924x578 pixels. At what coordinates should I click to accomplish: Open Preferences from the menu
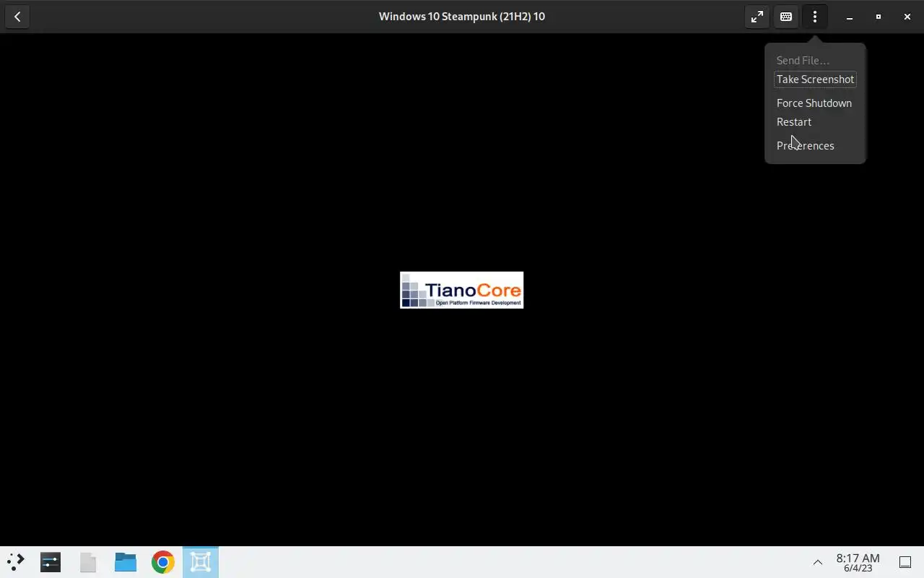(x=815, y=146)
